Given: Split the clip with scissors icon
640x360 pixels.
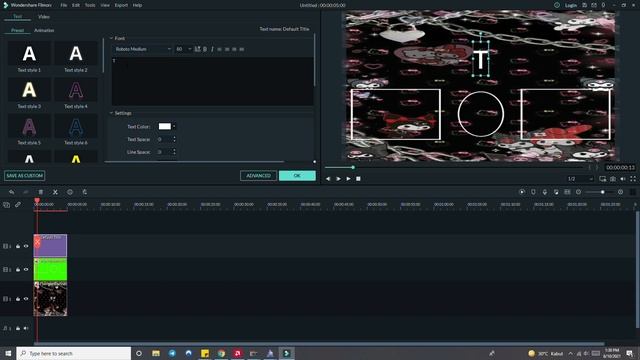Looking at the screenshot, I should [55, 192].
